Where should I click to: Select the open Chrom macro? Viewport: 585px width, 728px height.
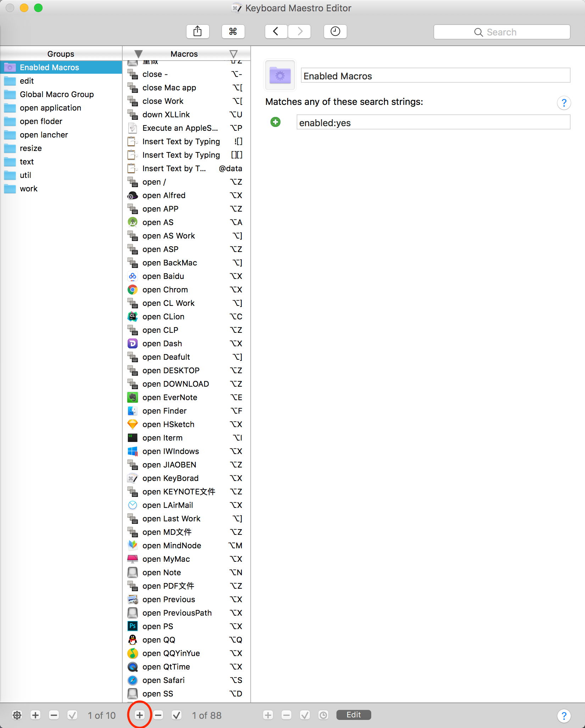[186, 290]
